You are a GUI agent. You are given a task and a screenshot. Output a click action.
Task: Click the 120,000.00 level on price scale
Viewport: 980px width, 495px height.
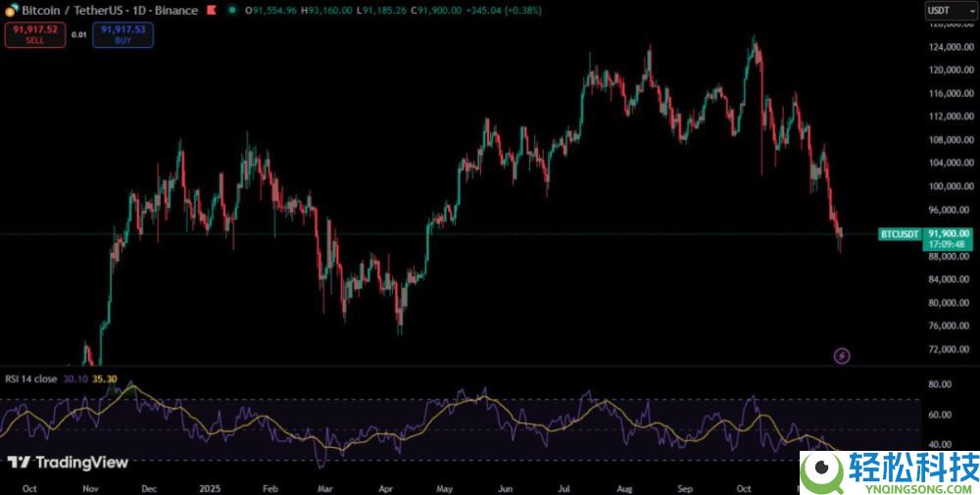(x=949, y=71)
